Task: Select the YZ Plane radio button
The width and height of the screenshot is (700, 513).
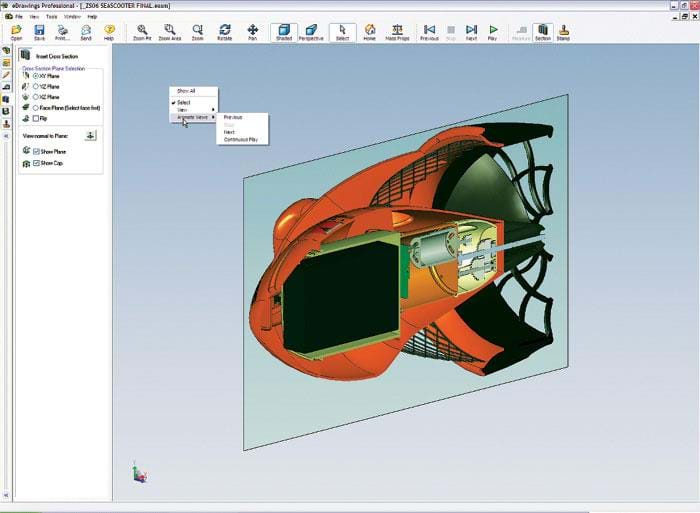Action: click(x=36, y=86)
